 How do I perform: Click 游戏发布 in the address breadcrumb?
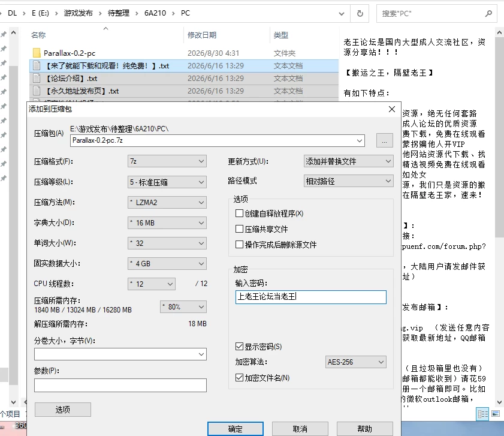pos(78,13)
